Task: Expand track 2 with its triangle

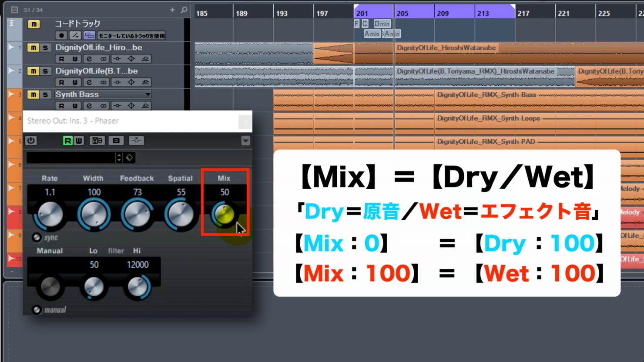Action: [12, 70]
